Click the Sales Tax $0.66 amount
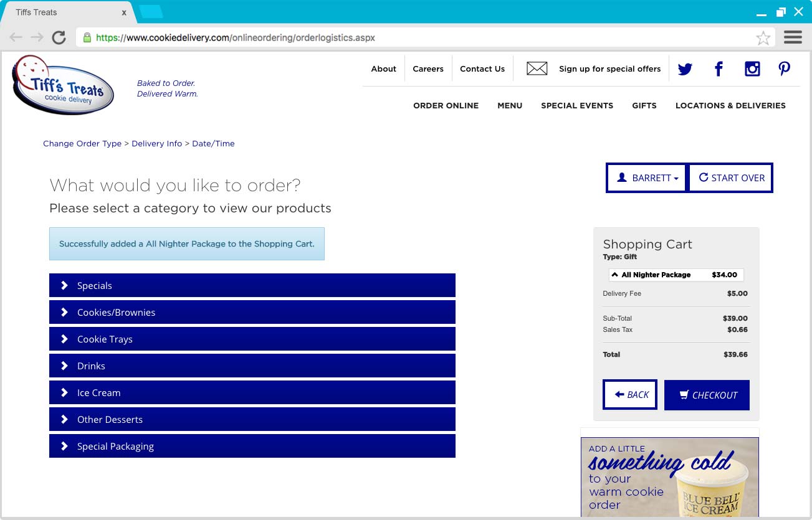Screen dimensions: 812x520 tap(737, 329)
